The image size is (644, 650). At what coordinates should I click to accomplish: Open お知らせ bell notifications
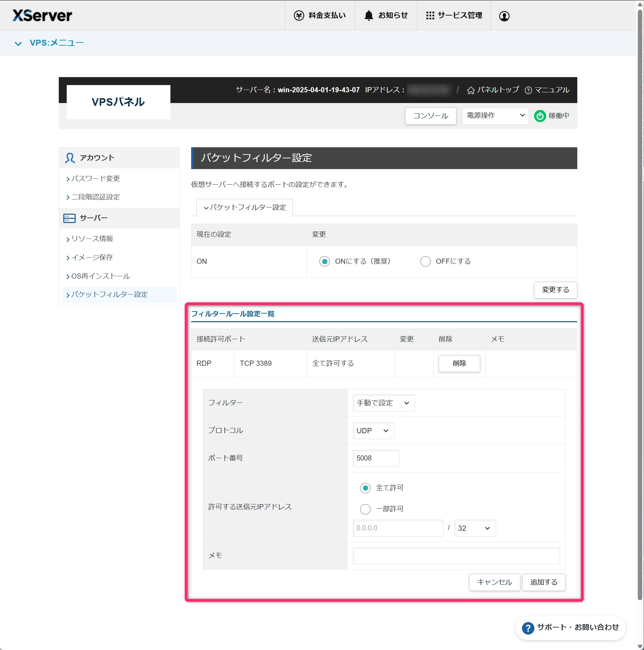point(386,16)
